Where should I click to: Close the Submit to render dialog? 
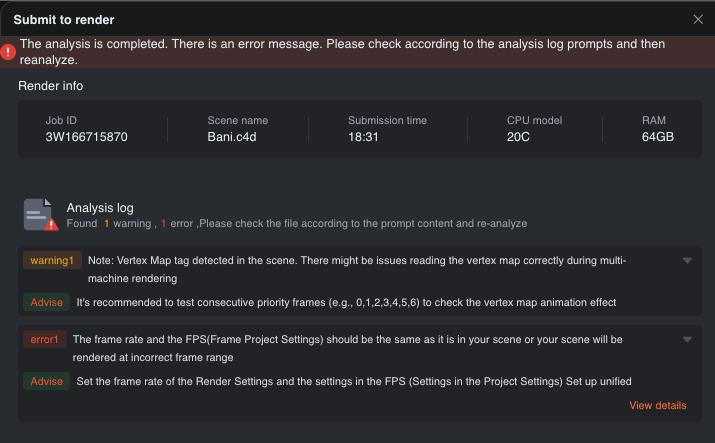[x=698, y=19]
